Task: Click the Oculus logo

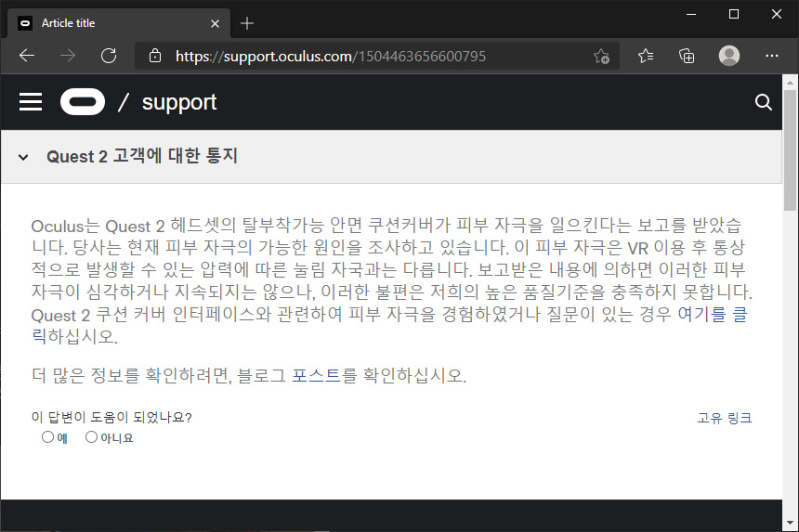Action: (83, 102)
